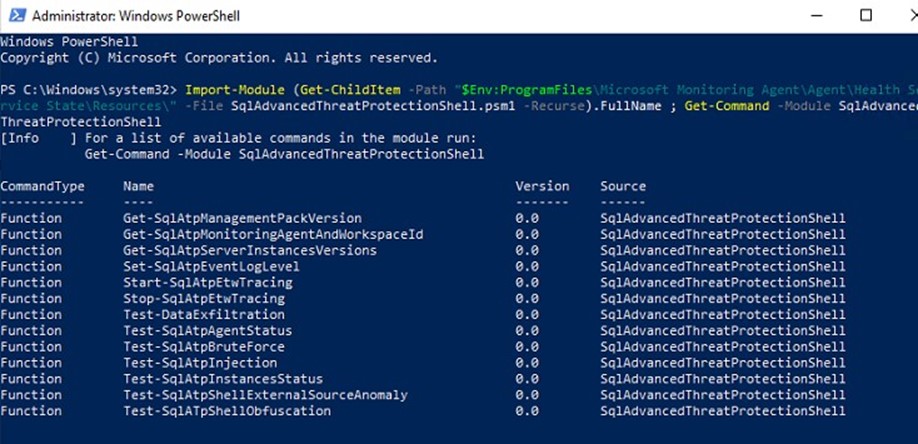The image size is (918, 444).
Task: Click the Get-SqlAtpMonitoringAgentAndWorkspaceId entry
Action: [x=273, y=234]
